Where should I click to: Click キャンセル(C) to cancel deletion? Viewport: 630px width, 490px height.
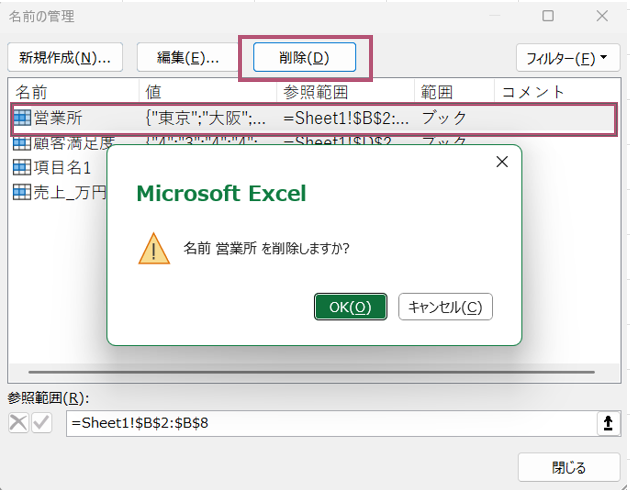[445, 307]
